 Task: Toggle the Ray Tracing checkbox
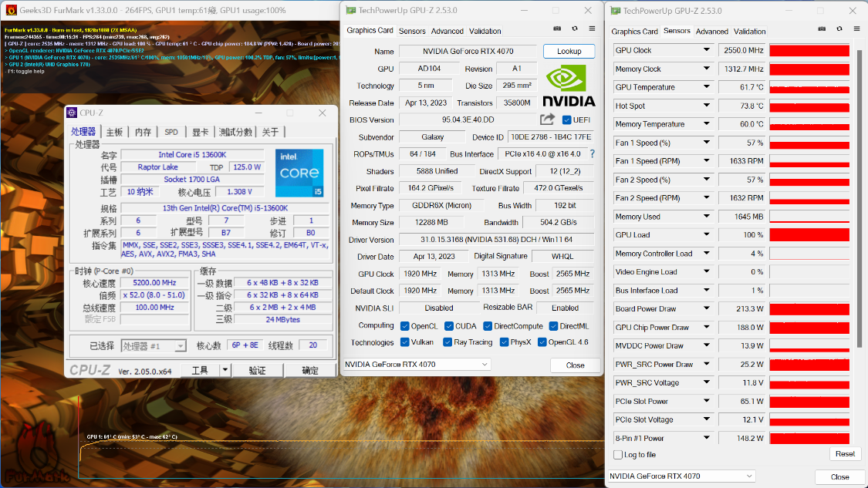(448, 342)
